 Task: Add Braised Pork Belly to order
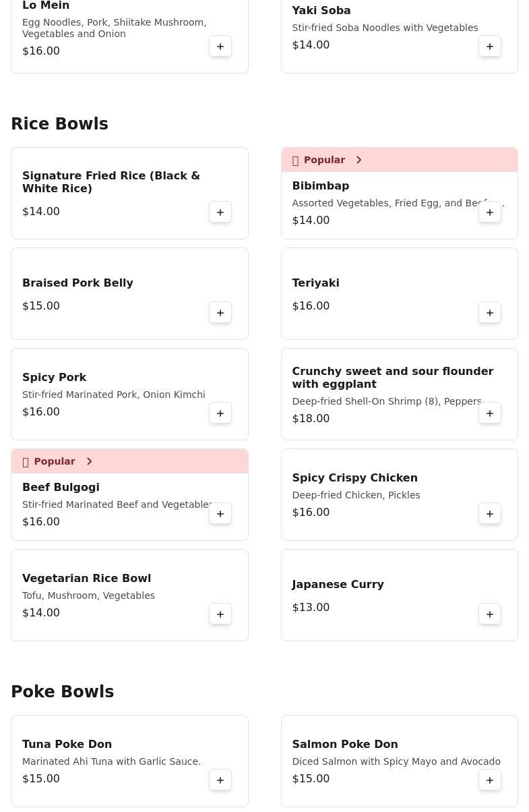(220, 313)
